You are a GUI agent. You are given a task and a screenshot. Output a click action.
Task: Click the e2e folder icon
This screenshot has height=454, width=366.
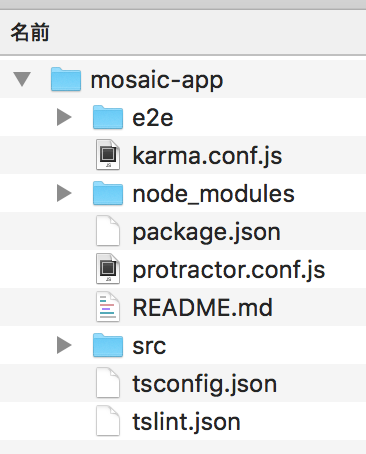[108, 117]
